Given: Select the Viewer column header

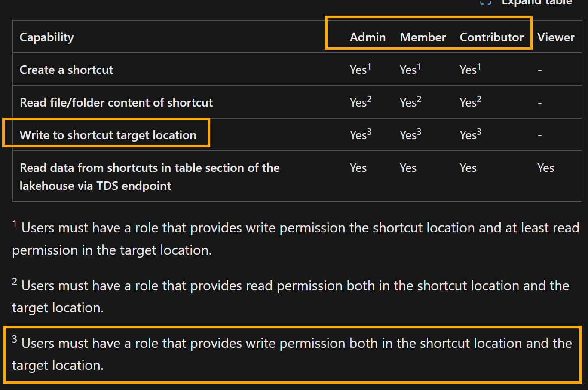Looking at the screenshot, I should [x=556, y=37].
